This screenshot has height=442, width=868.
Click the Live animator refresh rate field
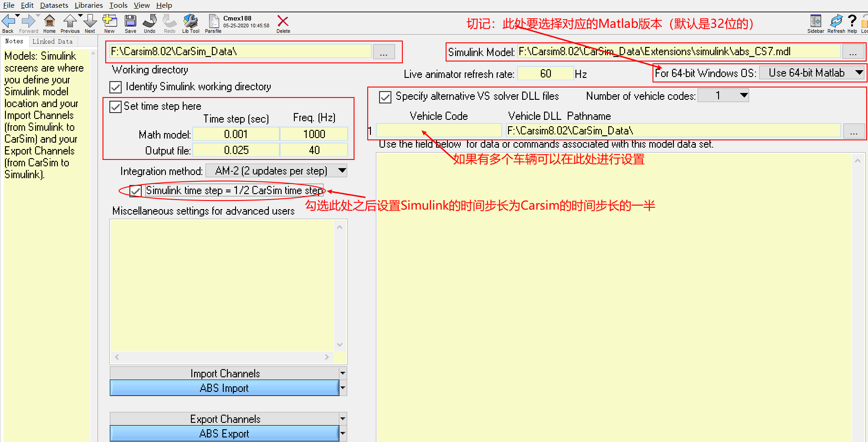click(x=545, y=73)
